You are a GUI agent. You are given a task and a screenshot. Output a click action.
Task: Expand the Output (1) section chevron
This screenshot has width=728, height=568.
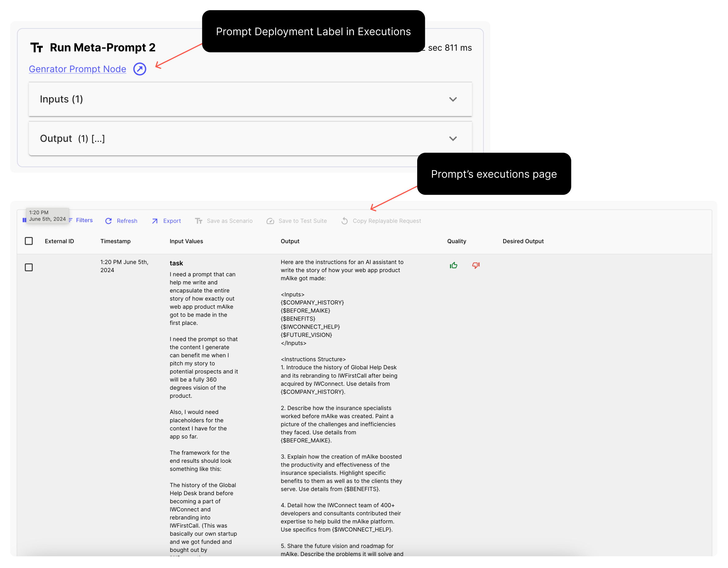point(453,139)
